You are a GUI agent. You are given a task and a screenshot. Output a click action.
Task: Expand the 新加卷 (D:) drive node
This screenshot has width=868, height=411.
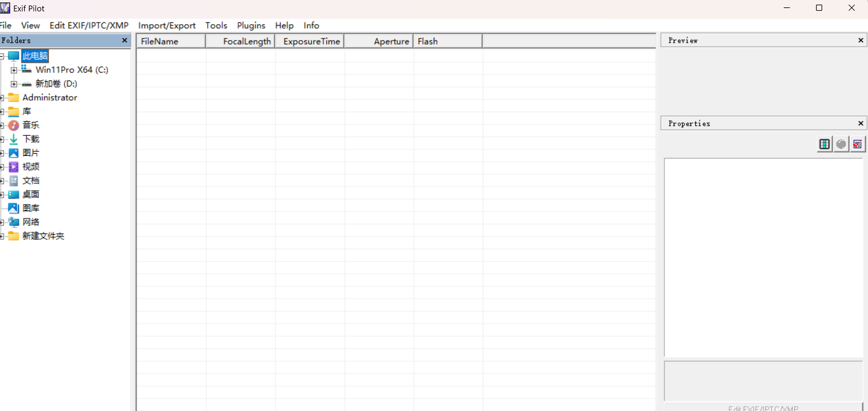pyautogui.click(x=14, y=84)
